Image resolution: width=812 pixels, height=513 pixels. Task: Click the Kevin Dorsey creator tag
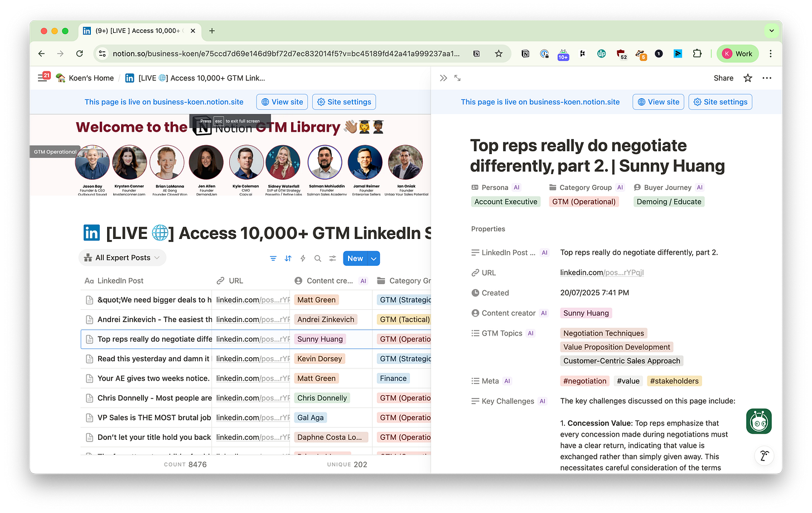pyautogui.click(x=320, y=358)
